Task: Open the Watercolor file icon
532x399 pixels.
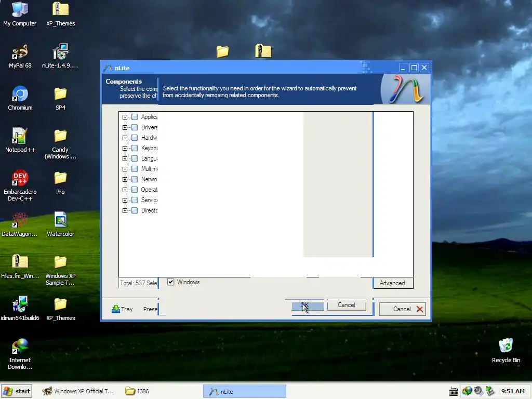Action: 60,224
